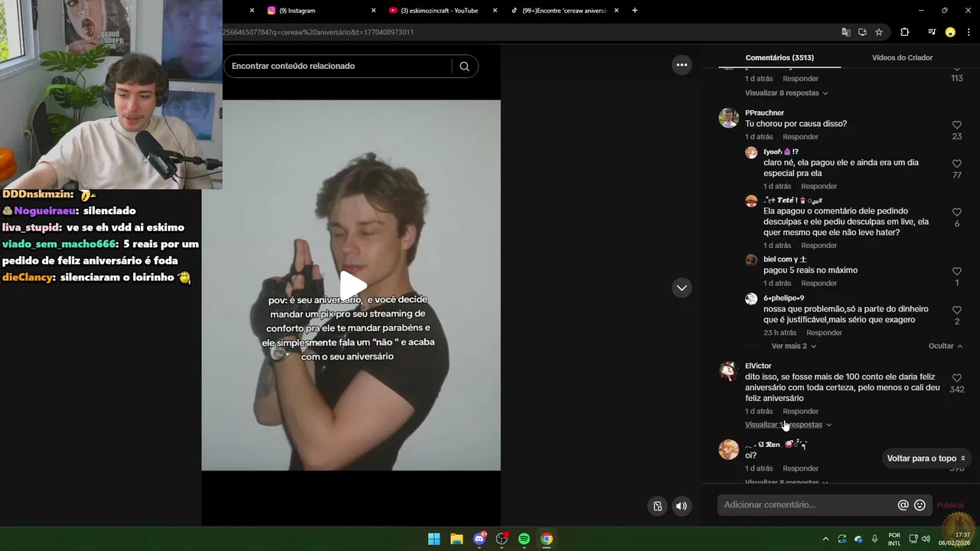Viewport: 980px width, 551px height.
Task: Open the Chrome profile avatar
Action: click(x=950, y=32)
